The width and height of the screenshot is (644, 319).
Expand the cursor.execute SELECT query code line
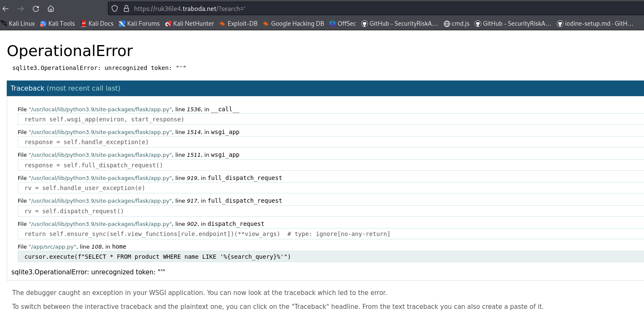[331, 257]
